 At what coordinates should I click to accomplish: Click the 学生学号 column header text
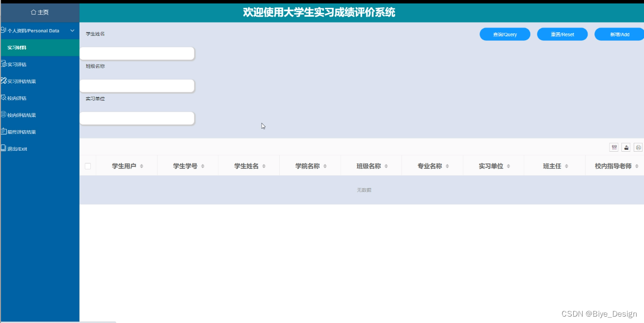tap(185, 166)
